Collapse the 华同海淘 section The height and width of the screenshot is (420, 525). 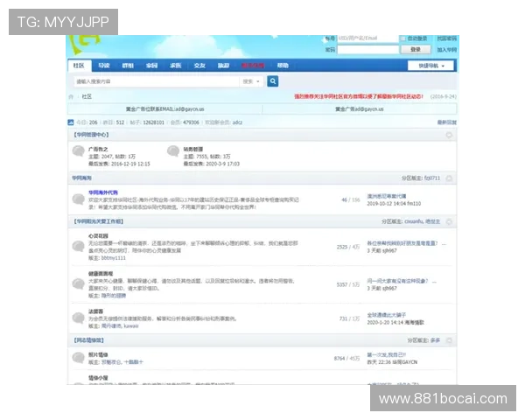click(x=449, y=178)
